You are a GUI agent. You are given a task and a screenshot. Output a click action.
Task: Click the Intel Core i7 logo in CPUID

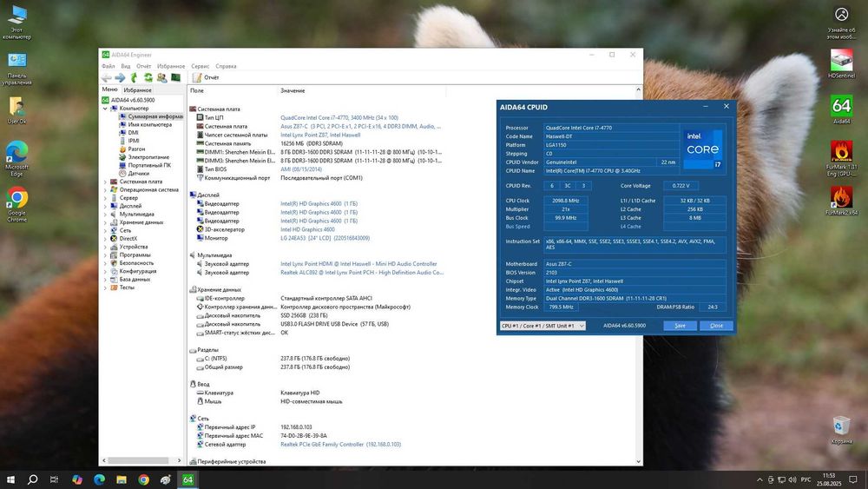[702, 149]
